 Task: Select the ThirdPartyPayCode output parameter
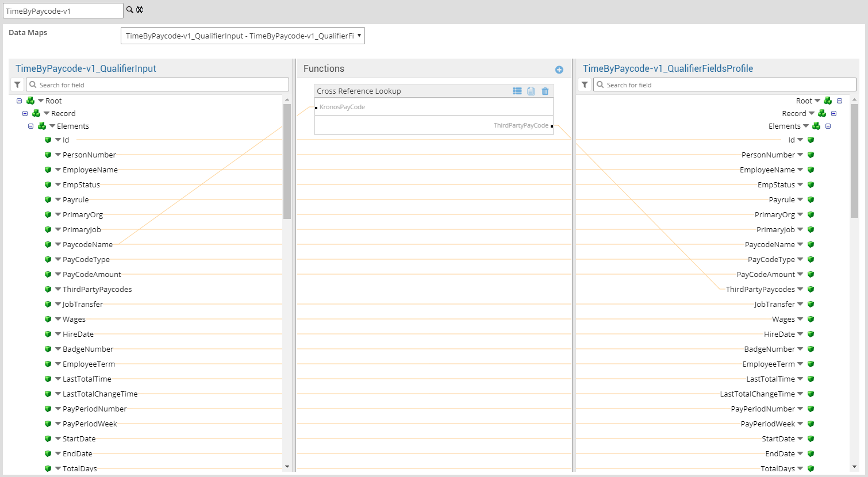(x=520, y=125)
